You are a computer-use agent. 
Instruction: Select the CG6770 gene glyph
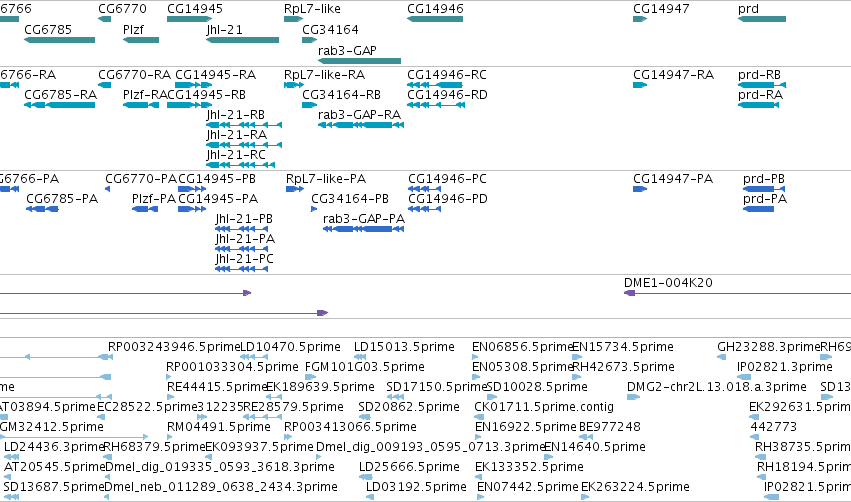coord(105,19)
